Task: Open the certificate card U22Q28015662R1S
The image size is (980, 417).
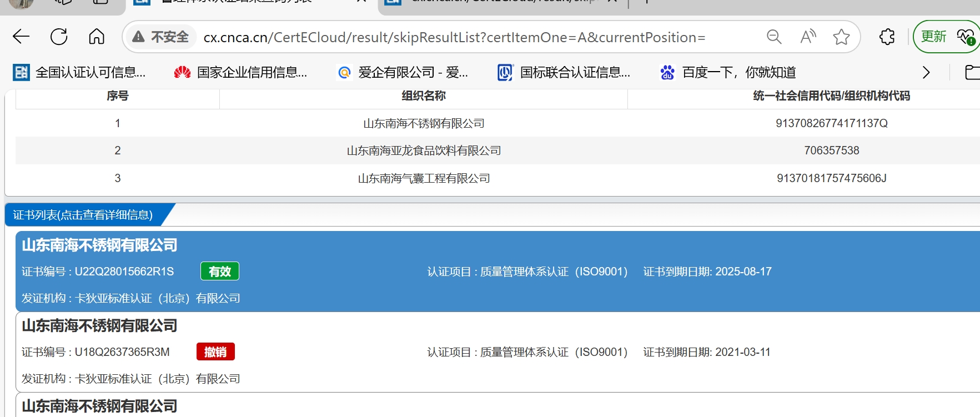Action: point(497,272)
